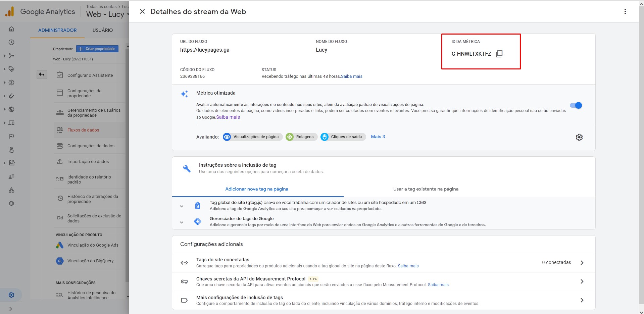Image resolution: width=644 pixels, height=314 pixels.
Task: Click the gtag.js tag icon
Action: point(198,205)
